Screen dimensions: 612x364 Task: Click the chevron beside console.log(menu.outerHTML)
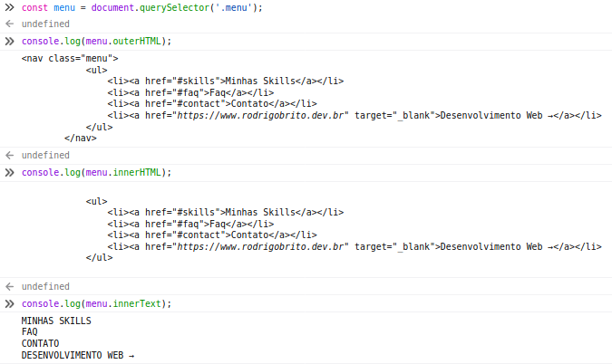pos(8,42)
